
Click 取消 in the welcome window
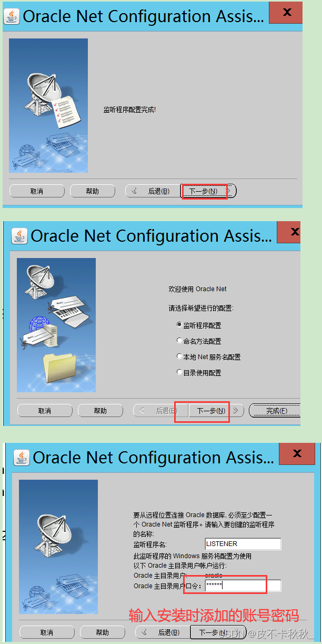pyautogui.click(x=45, y=411)
